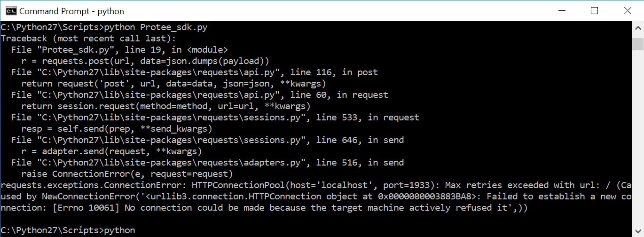
Task: Click the vertical scrollbar thumb
Action: [638, 44]
